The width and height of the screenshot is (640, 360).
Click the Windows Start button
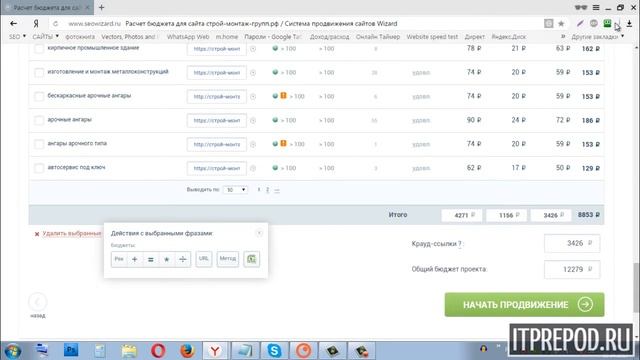pyautogui.click(x=12, y=351)
